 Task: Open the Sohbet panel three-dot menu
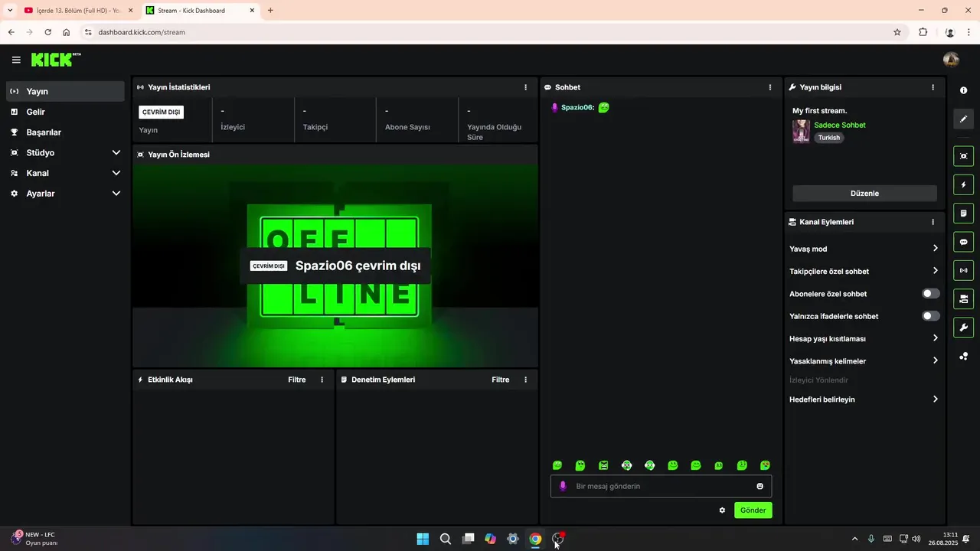(770, 87)
